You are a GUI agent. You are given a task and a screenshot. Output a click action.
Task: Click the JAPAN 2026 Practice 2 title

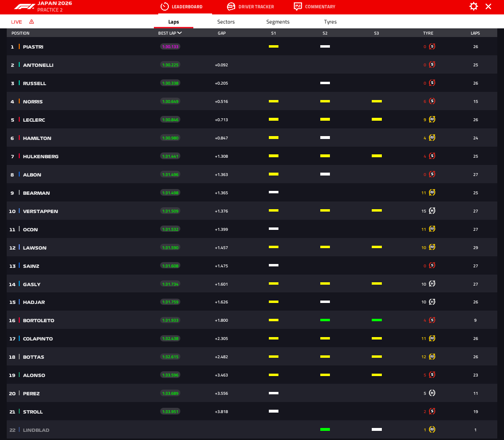tap(54, 6)
